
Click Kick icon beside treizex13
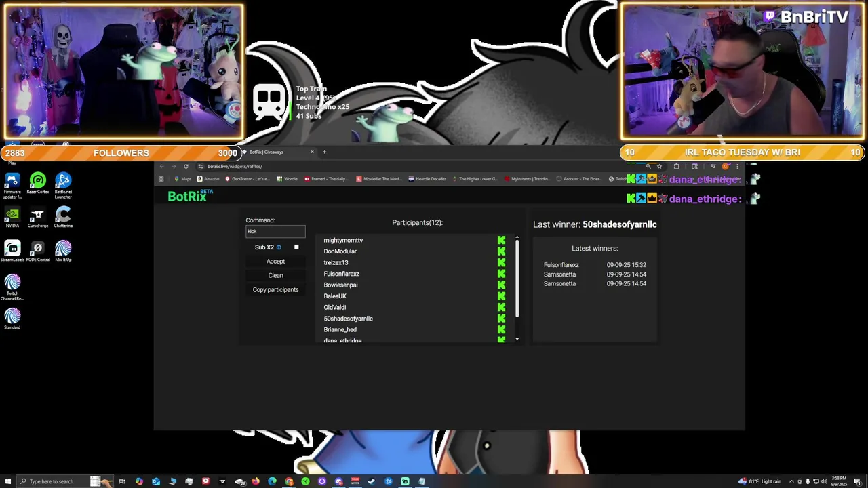coord(501,262)
